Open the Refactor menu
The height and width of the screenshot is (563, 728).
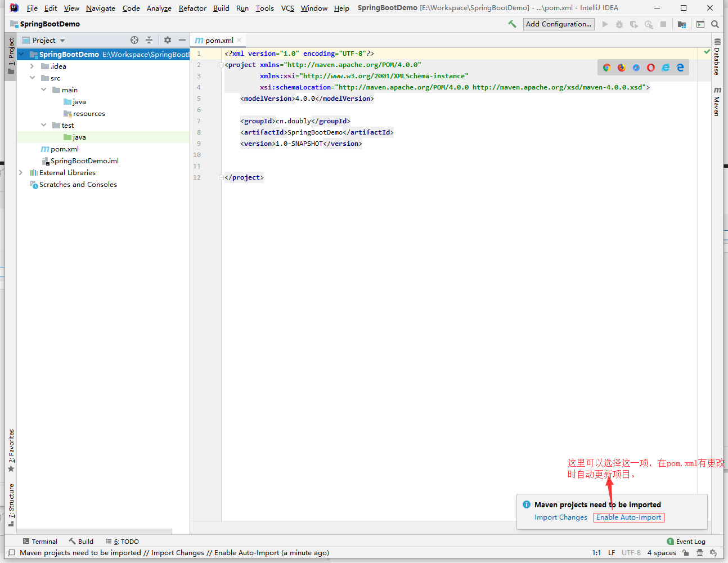click(x=192, y=8)
